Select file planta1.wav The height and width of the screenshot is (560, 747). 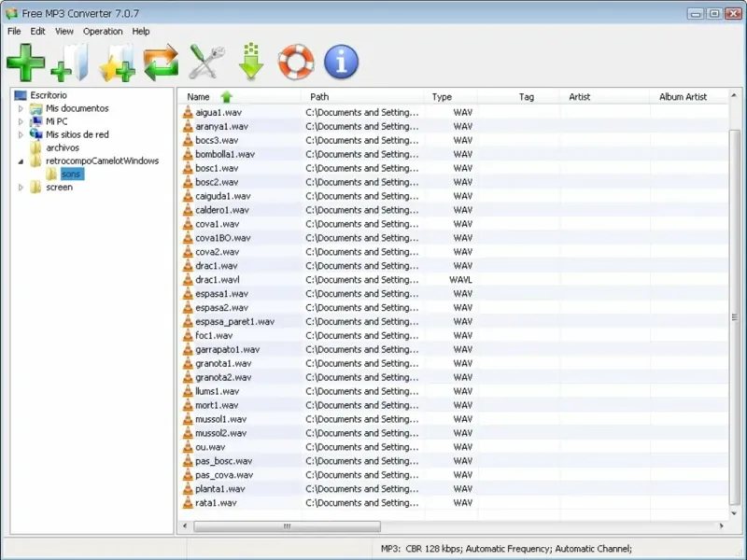220,488
